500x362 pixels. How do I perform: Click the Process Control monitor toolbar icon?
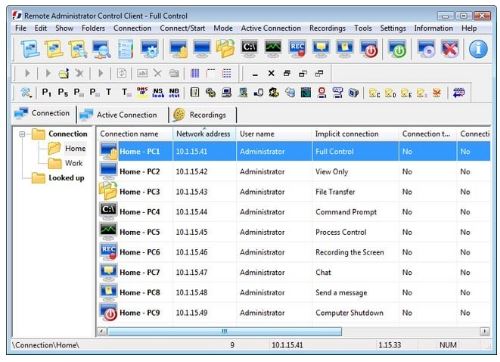pos(273,49)
